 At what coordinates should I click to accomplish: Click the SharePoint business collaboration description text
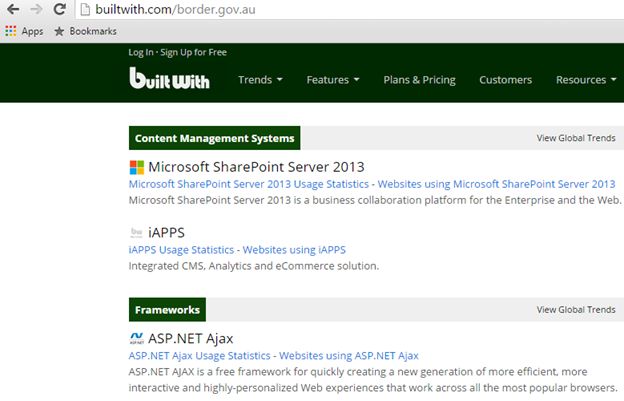coord(374,200)
